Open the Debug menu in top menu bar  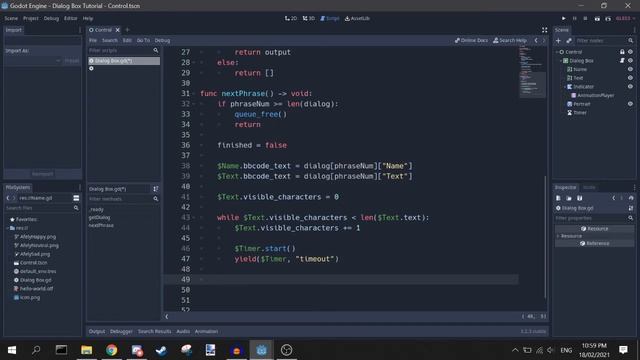pyautogui.click(x=51, y=18)
